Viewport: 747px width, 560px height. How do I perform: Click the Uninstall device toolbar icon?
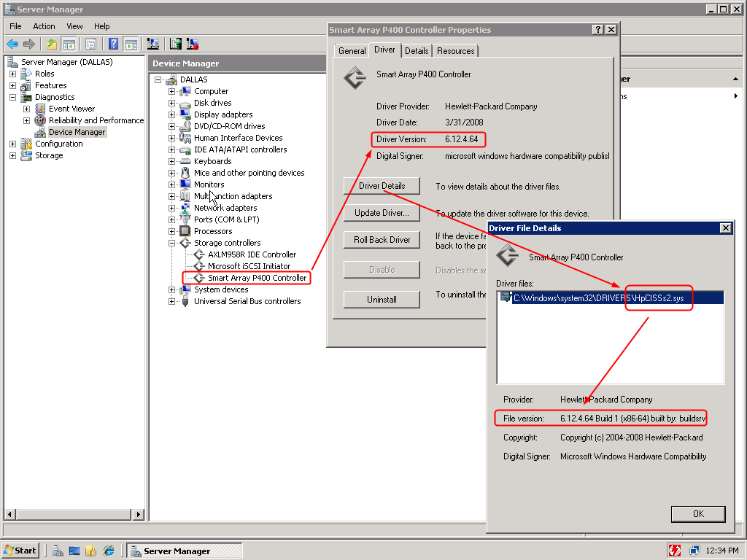pyautogui.click(x=193, y=44)
